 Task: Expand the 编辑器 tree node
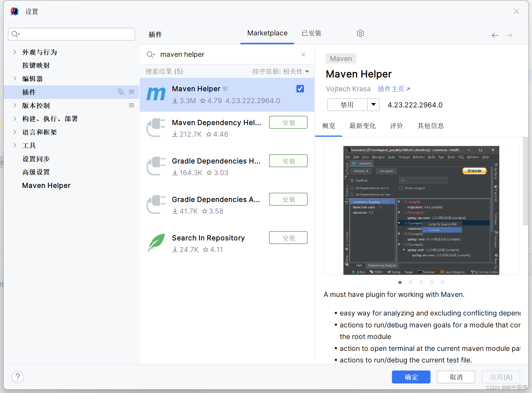[x=15, y=78]
